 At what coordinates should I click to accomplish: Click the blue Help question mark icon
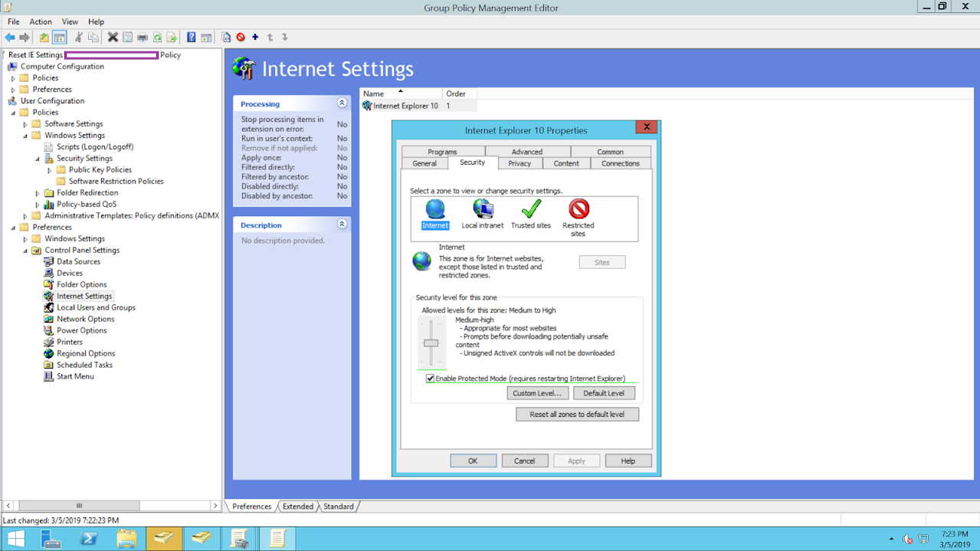click(192, 38)
